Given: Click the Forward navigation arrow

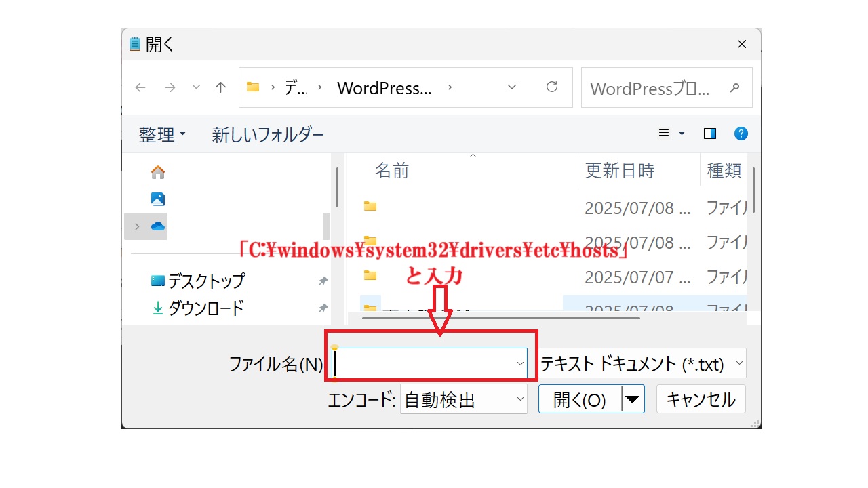Looking at the screenshot, I should click(170, 87).
